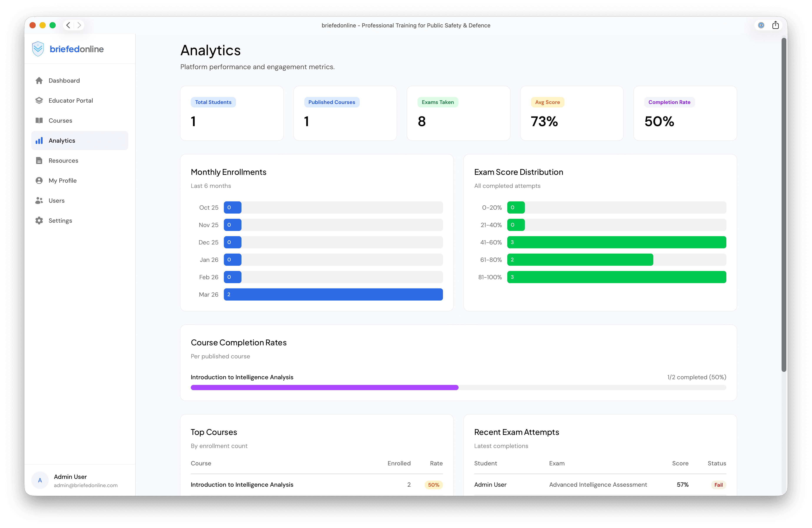Screen dimensions: 812x528
Task: Select the Analytics sidebar menu entry
Action: [62, 140]
